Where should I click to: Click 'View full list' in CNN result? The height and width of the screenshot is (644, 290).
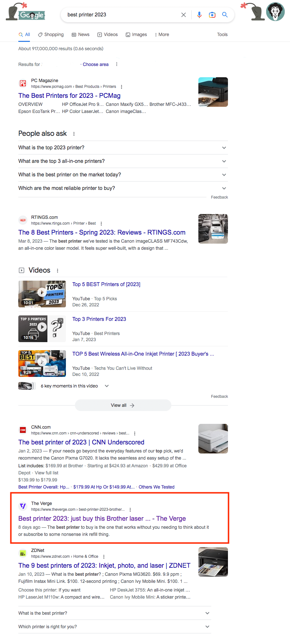[x=47, y=473]
